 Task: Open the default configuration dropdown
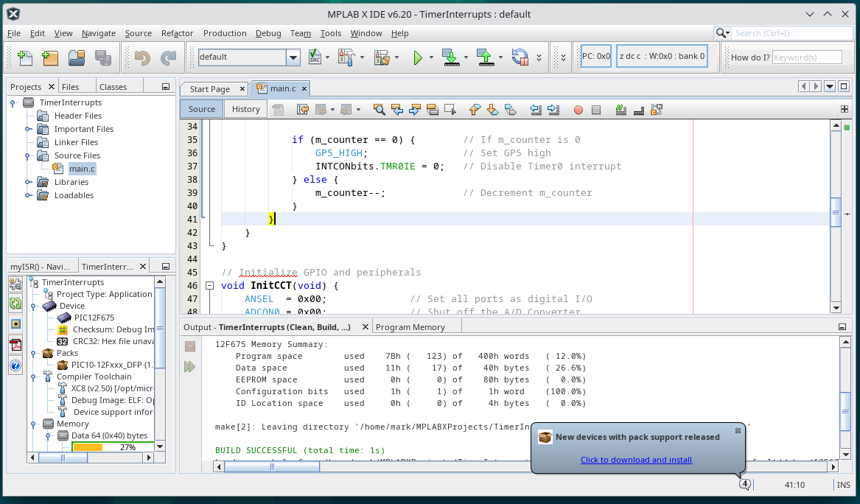[x=293, y=57]
